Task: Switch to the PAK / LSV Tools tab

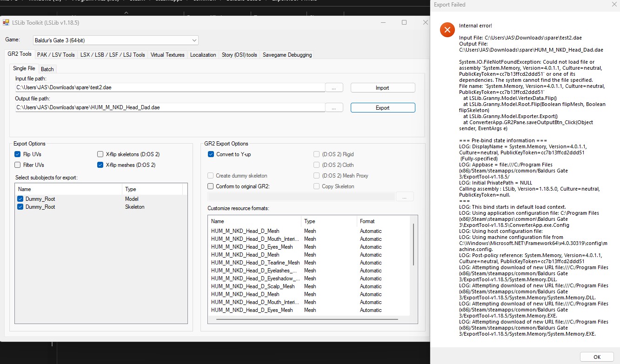Action: [56, 54]
